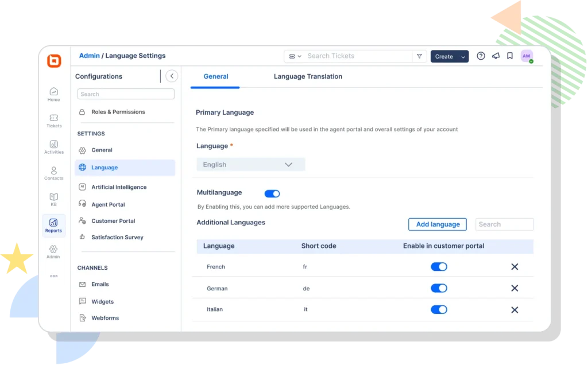Viewport: 588px width, 365px height.
Task: Switch to the Language Translation tab
Action: 308,76
